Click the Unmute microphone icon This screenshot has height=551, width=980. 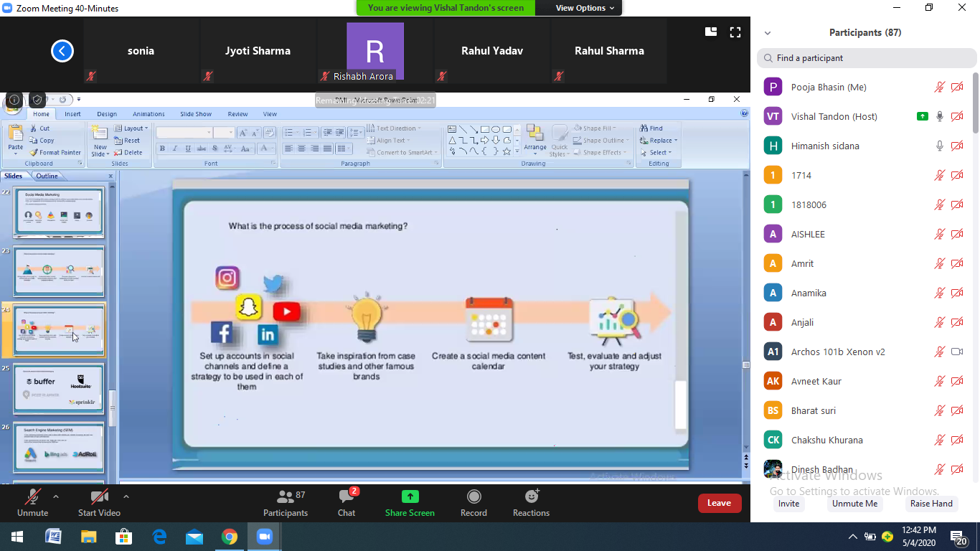[x=32, y=496]
